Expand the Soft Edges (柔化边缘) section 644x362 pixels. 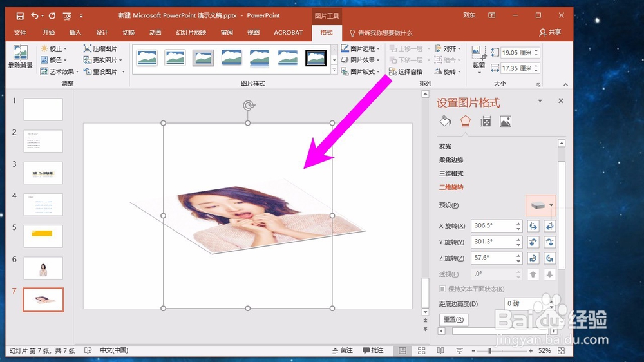coord(451,160)
